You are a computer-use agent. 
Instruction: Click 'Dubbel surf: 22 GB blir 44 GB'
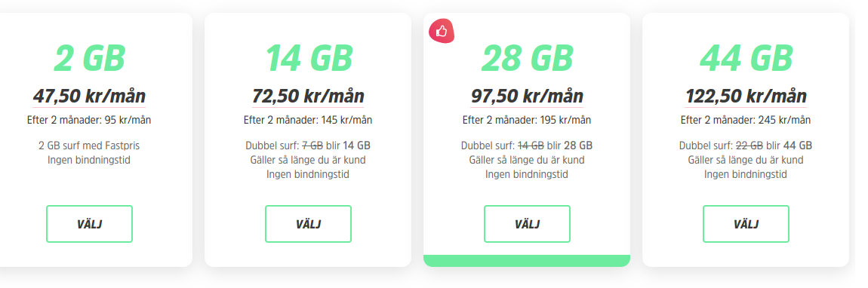(746, 146)
